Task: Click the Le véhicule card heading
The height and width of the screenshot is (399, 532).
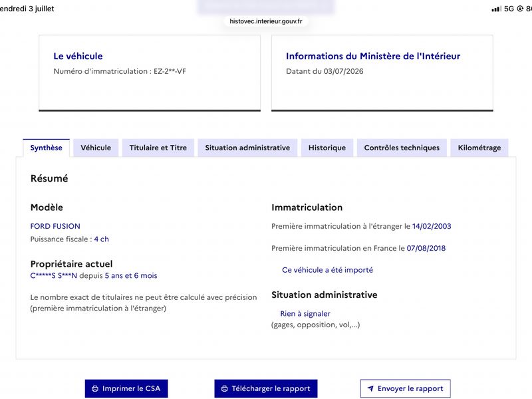Action: (78, 56)
